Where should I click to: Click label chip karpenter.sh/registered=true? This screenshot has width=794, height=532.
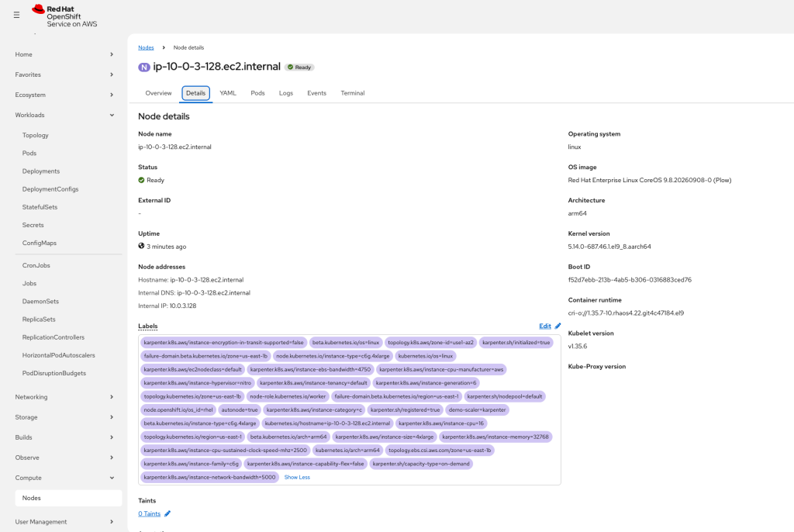click(405, 410)
